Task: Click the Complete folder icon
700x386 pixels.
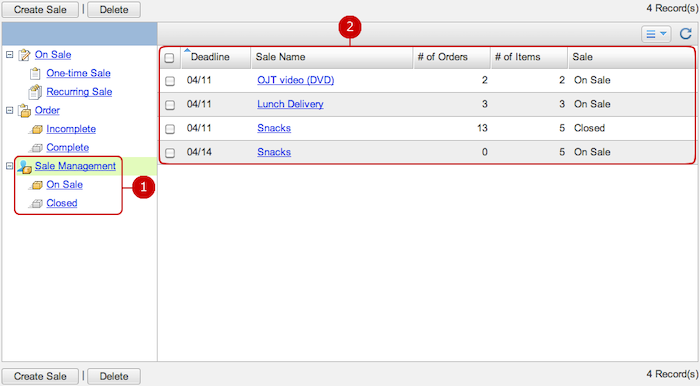Action: point(36,148)
